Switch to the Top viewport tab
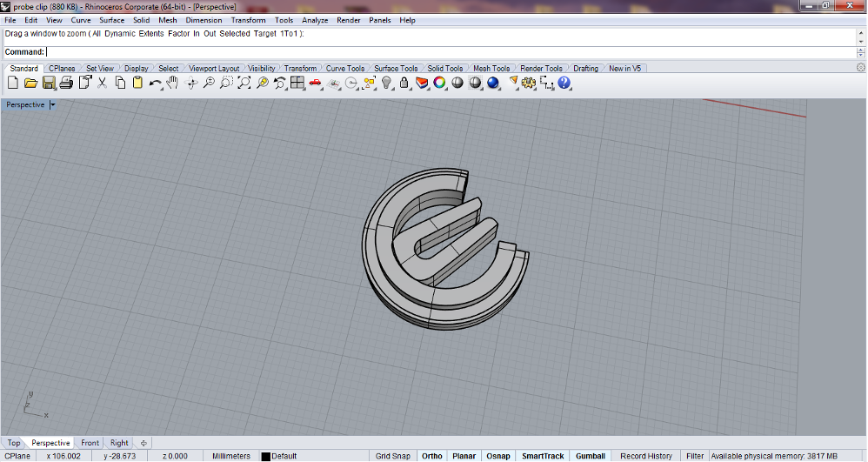This screenshot has height=462, width=868. [x=14, y=443]
